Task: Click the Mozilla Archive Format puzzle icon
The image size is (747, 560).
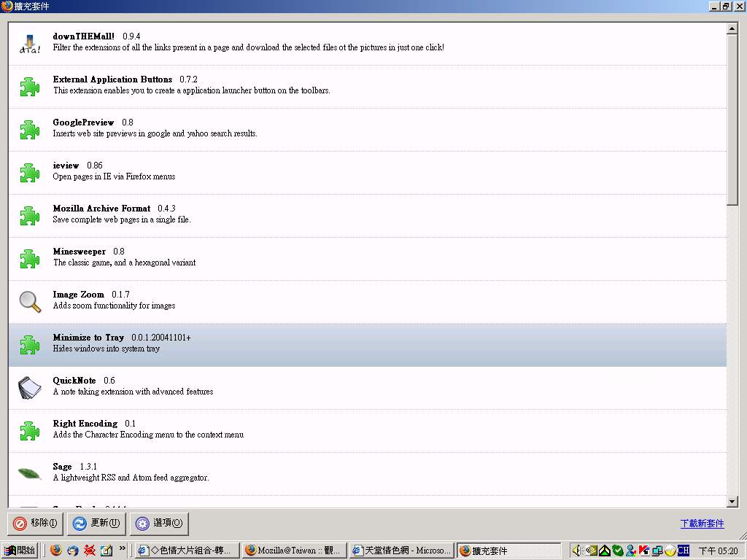Action: pyautogui.click(x=29, y=216)
